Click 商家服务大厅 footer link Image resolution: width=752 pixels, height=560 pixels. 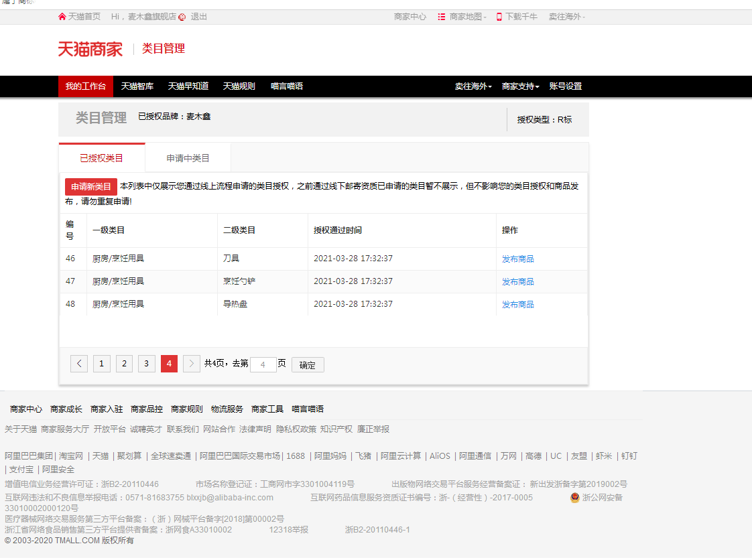pos(65,429)
